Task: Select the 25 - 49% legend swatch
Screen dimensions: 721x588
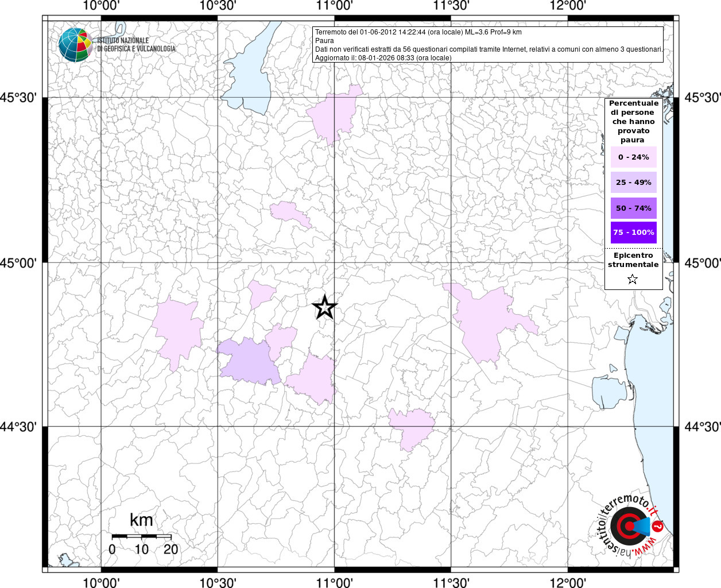Action: (x=634, y=183)
